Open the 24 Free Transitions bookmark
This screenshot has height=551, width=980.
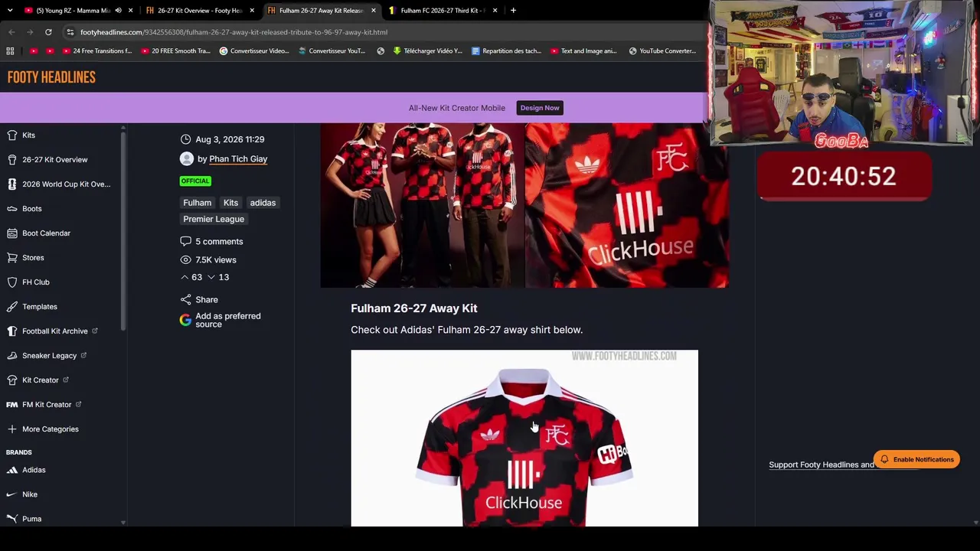coord(96,51)
